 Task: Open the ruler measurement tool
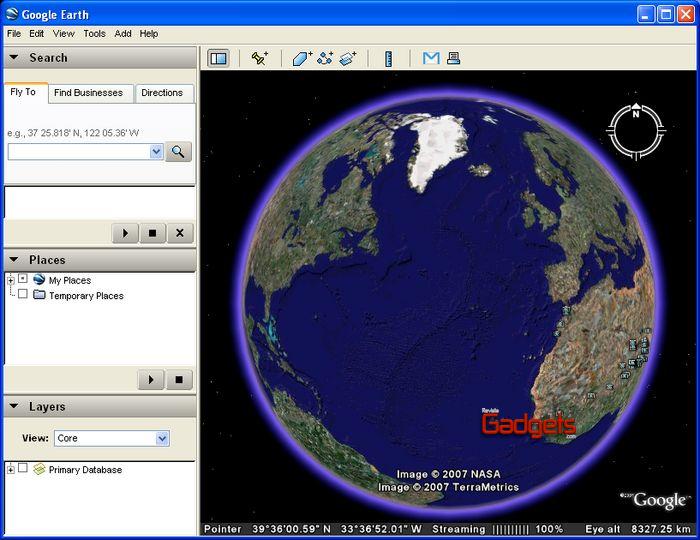pos(388,58)
